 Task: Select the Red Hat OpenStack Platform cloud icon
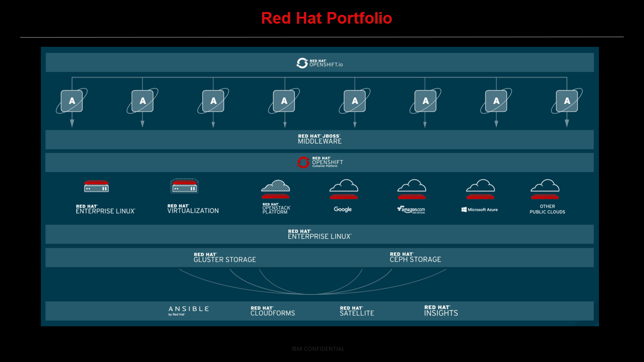point(276,188)
